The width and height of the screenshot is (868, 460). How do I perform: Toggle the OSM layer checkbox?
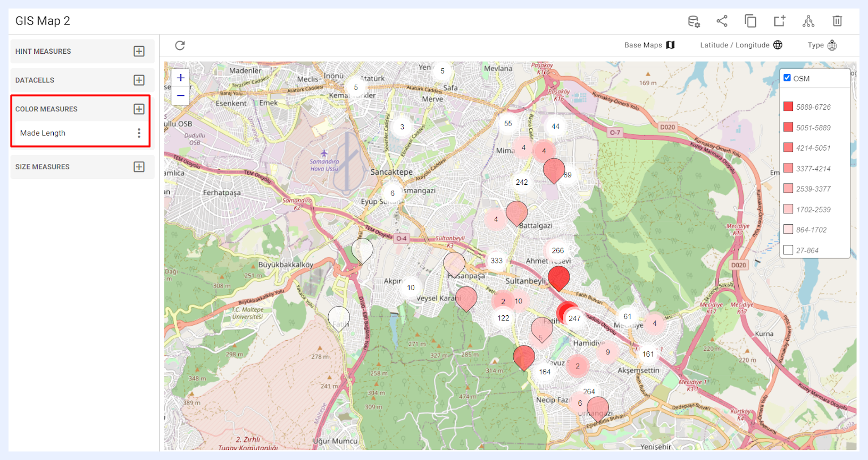(x=787, y=78)
